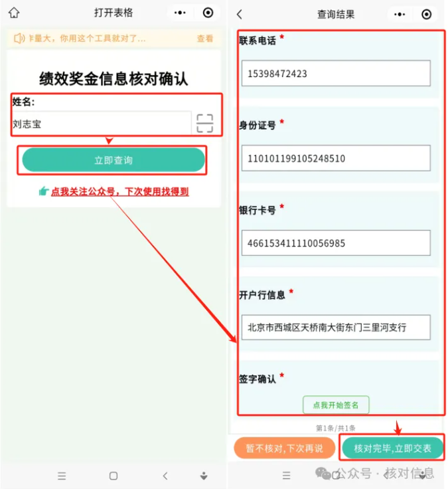Open the 点我关注公众号 link
This screenshot has height=489, width=448.
tap(120, 191)
